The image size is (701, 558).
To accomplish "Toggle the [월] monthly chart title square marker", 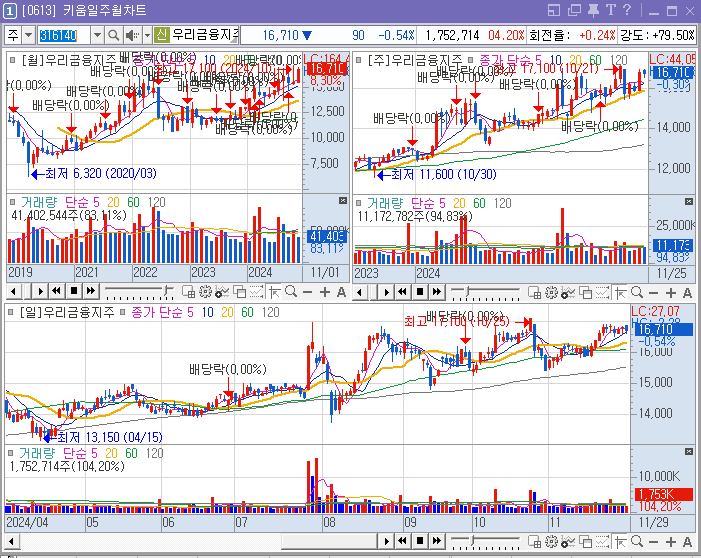I will [13, 59].
